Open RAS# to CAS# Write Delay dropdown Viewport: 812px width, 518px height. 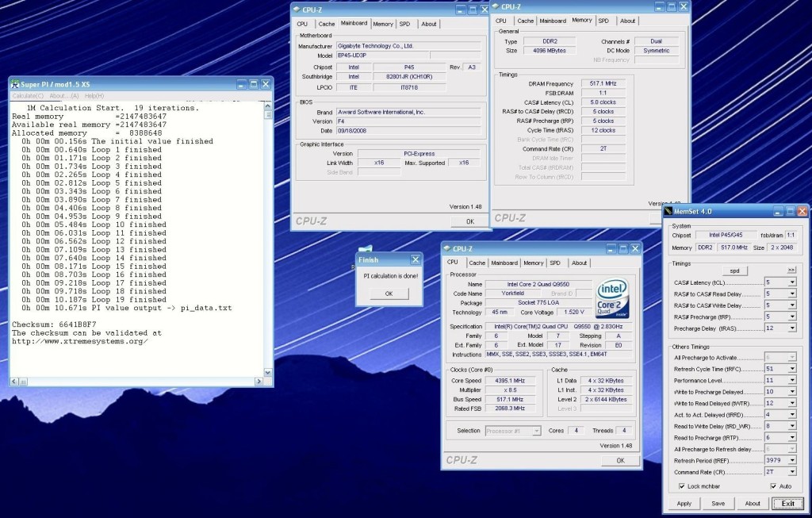click(x=792, y=305)
